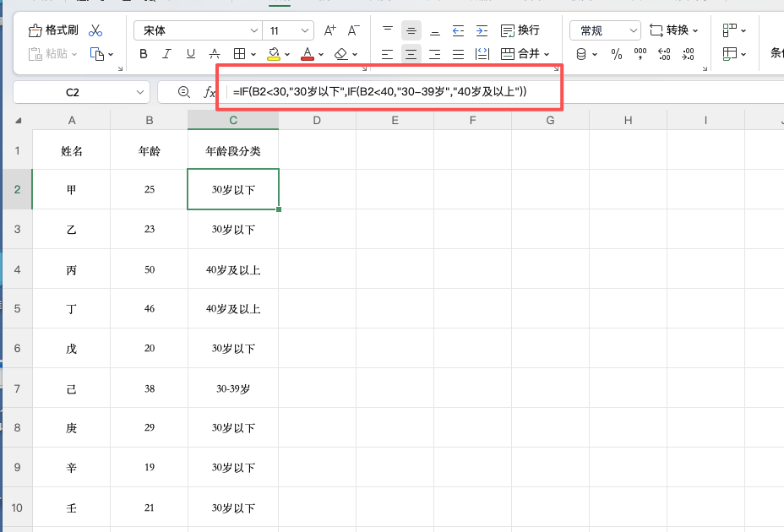Screen dimensions: 784x532
Task: Select row 5 header
Action: [18, 308]
